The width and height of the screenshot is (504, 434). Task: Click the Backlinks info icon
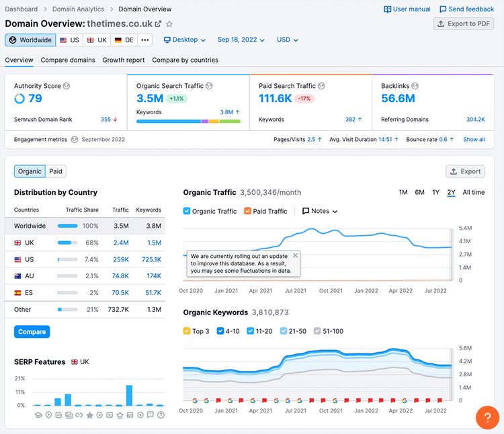(415, 86)
